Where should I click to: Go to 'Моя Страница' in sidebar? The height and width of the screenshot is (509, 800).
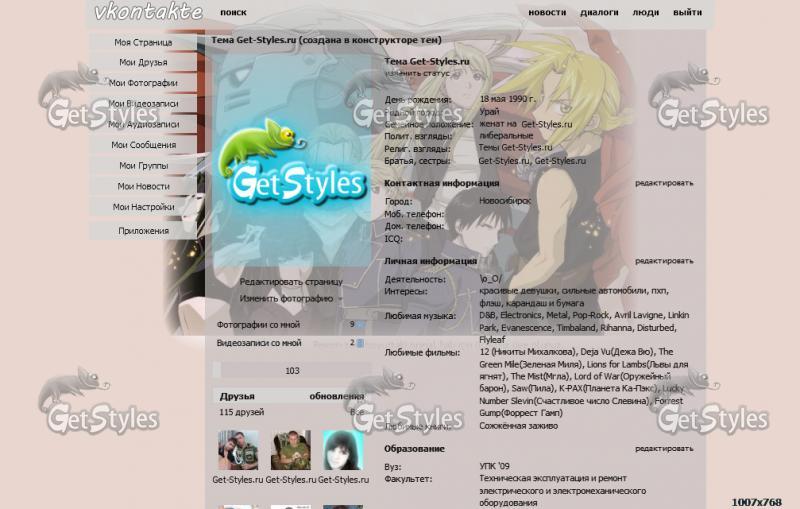[143, 42]
